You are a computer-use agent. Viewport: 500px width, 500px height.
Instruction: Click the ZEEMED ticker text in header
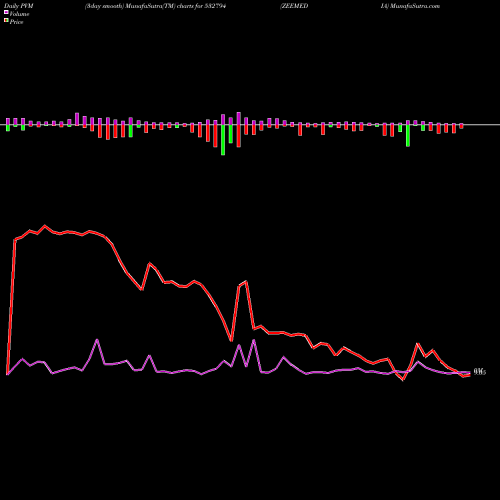tap(294, 6)
